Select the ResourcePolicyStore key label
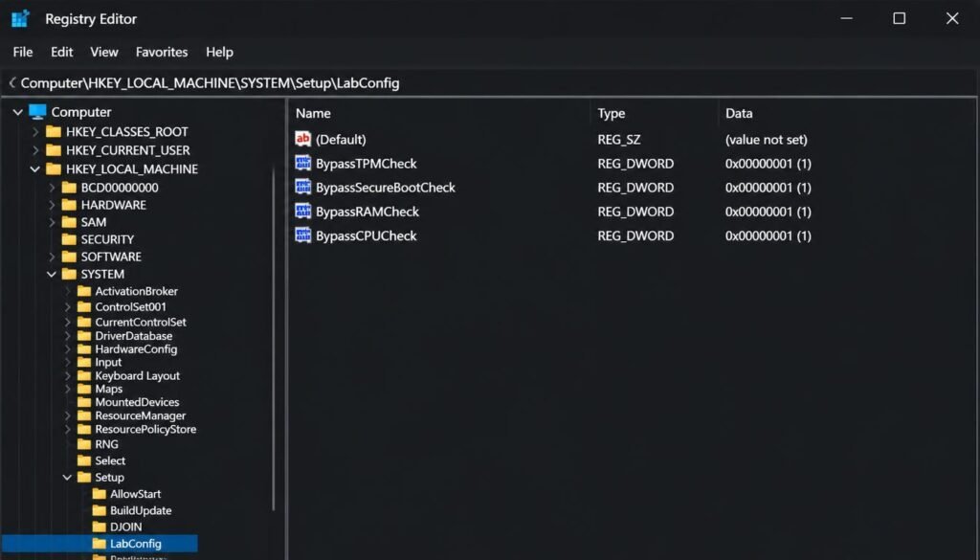This screenshot has width=980, height=560. pyautogui.click(x=145, y=430)
